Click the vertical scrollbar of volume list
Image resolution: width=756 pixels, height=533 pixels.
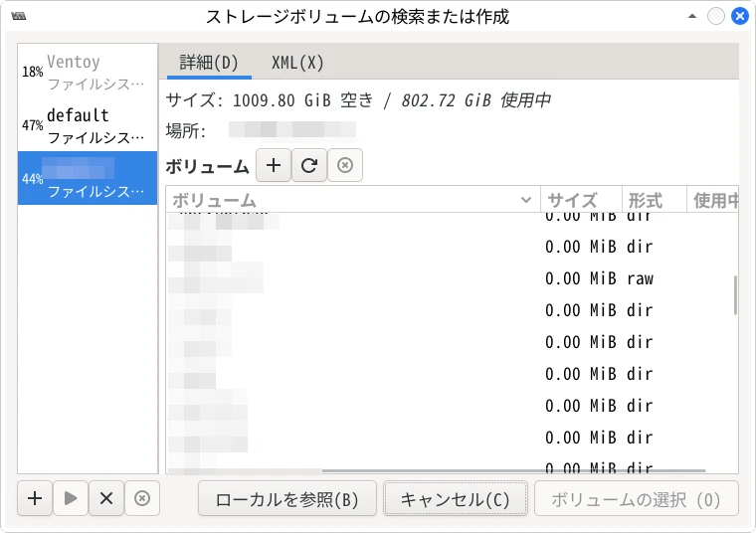[x=735, y=295]
